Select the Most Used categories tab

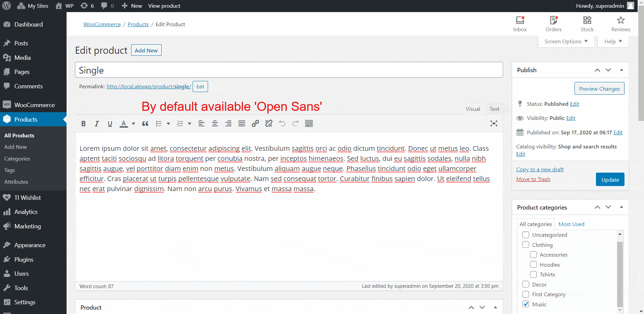(x=571, y=224)
